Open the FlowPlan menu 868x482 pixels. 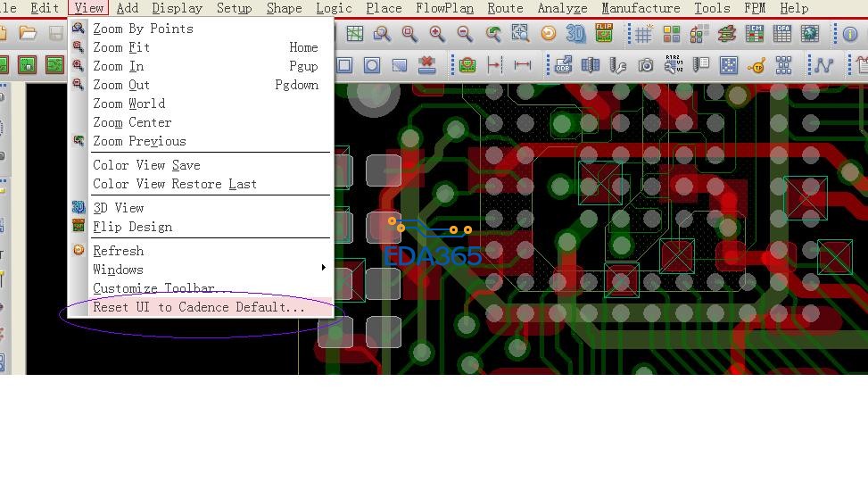tap(444, 8)
